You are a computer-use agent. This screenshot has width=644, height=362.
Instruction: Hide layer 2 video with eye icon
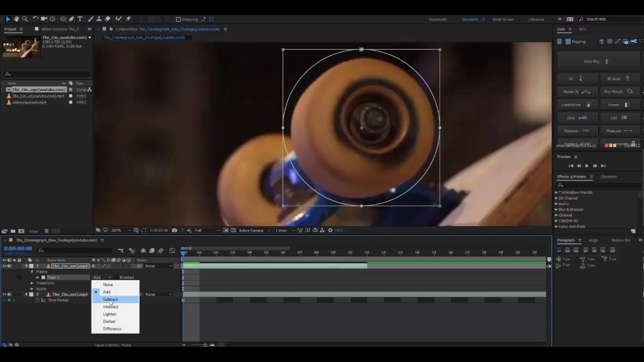click(4, 294)
